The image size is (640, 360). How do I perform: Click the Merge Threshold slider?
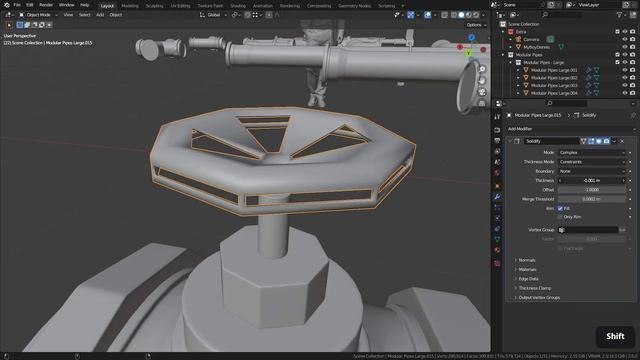(x=591, y=199)
